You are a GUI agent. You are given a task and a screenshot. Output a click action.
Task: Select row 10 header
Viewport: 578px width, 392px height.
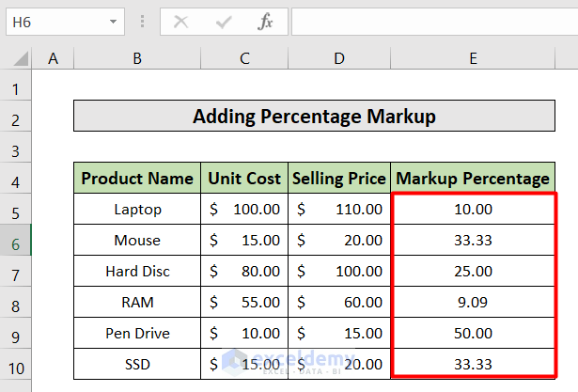tap(15, 364)
